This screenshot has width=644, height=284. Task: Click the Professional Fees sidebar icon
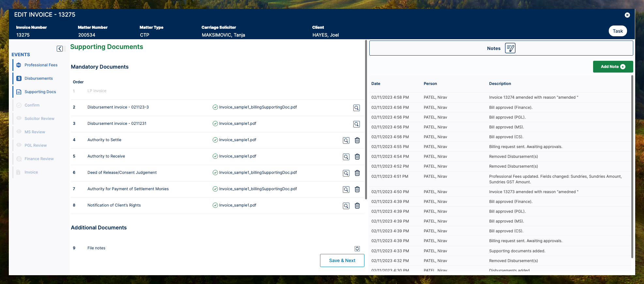pos(19,65)
